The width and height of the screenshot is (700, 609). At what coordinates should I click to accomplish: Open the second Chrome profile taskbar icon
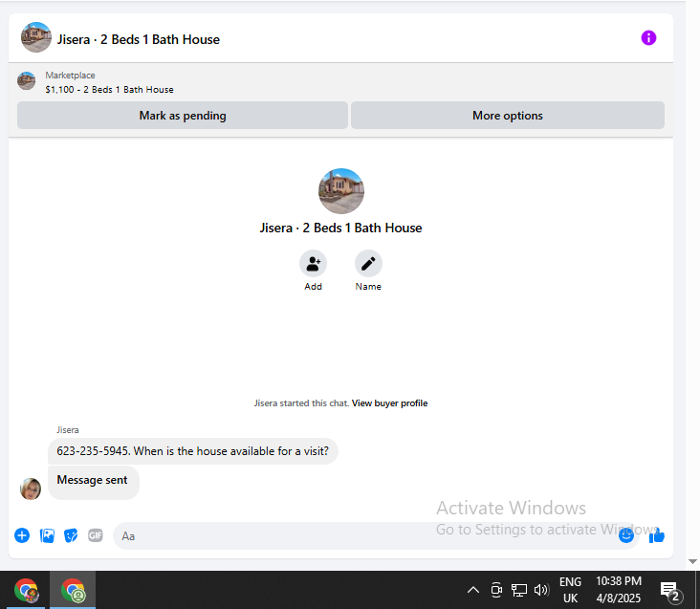[x=73, y=590]
